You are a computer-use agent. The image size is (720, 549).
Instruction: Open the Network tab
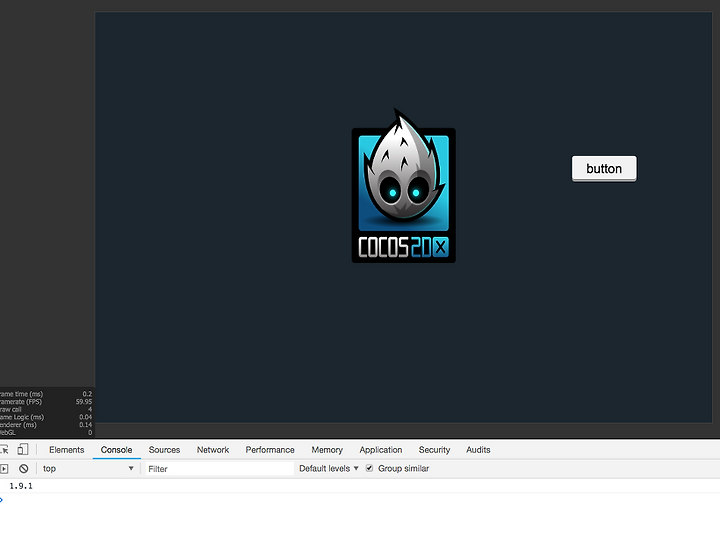tap(213, 450)
